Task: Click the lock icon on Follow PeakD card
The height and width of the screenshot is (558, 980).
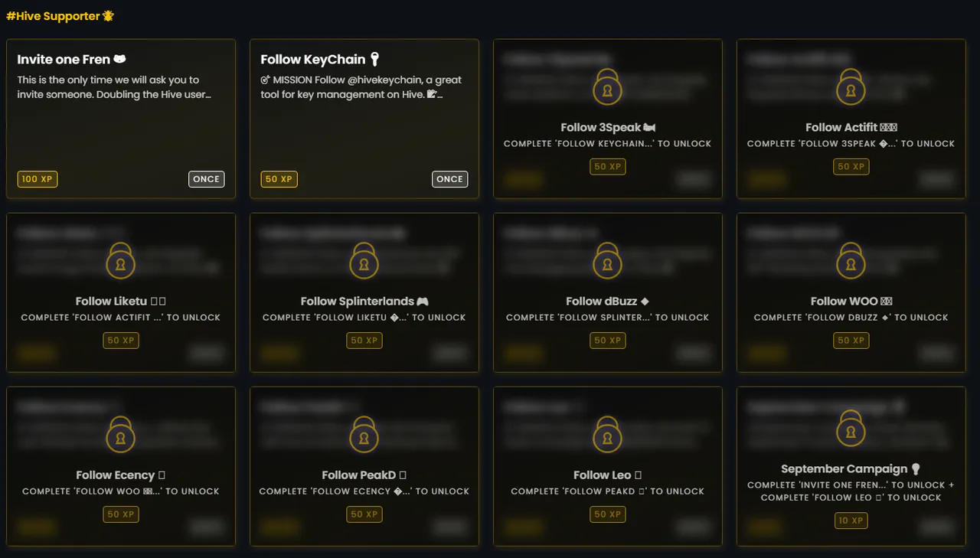Action: 364,435
